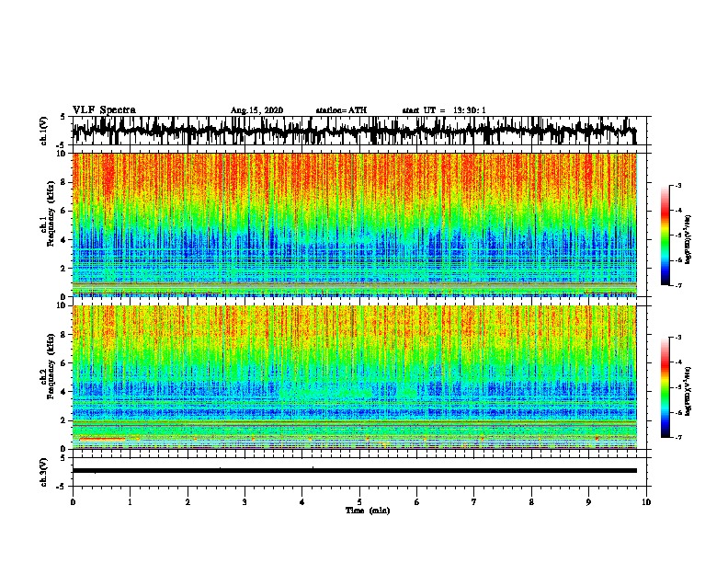
Task: Click the red horizontal streak in ch.2 spectrogram
Action: click(102, 439)
